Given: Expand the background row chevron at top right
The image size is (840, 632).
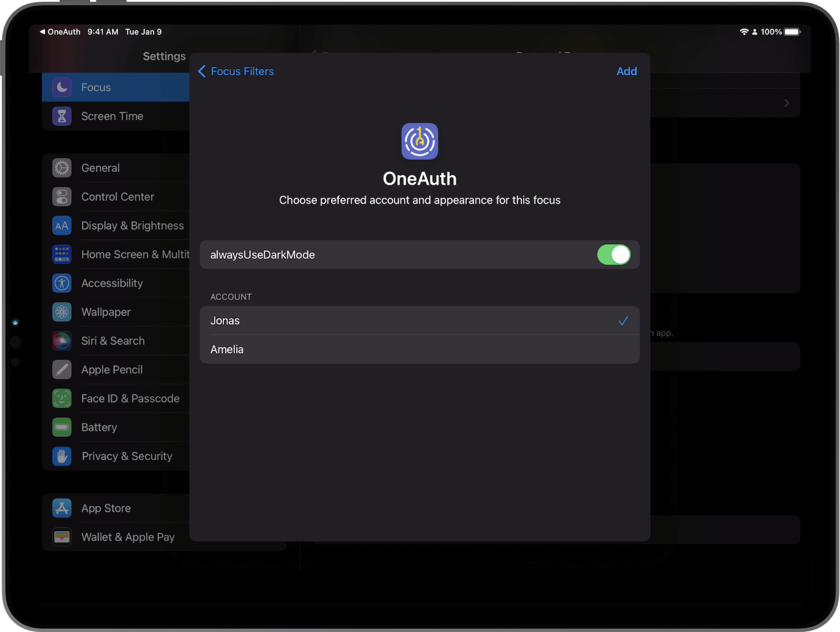Looking at the screenshot, I should 787,103.
